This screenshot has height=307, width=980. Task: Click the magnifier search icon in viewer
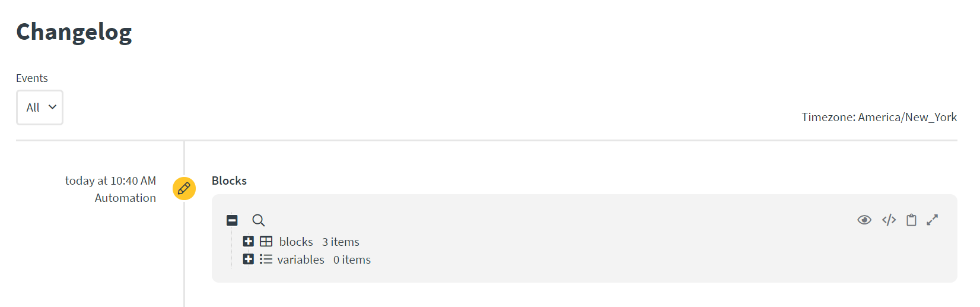click(258, 220)
